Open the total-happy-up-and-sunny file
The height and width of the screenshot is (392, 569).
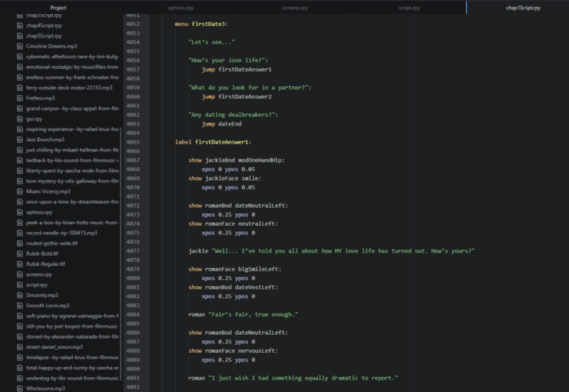coord(72,368)
